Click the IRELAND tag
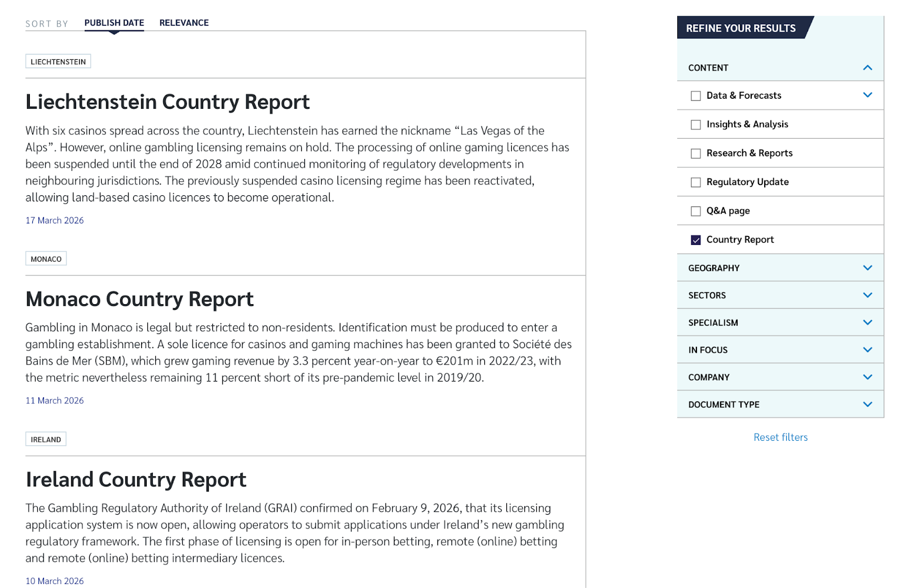This screenshot has height=588, width=903. [46, 440]
